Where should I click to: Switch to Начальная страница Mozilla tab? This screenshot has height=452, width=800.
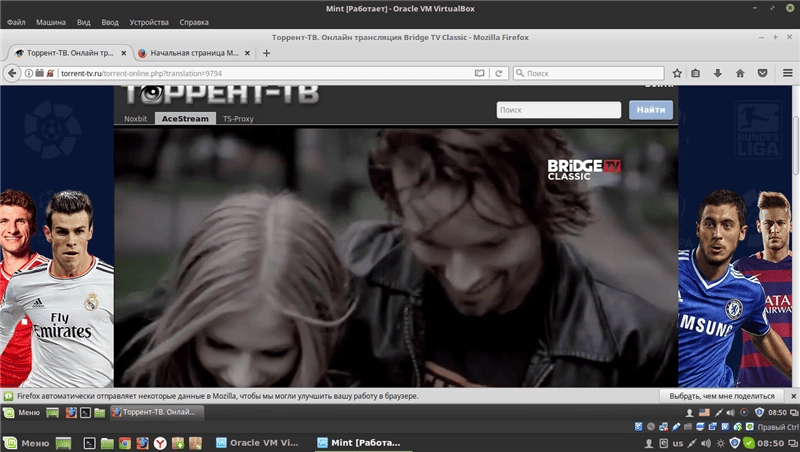tap(194, 53)
